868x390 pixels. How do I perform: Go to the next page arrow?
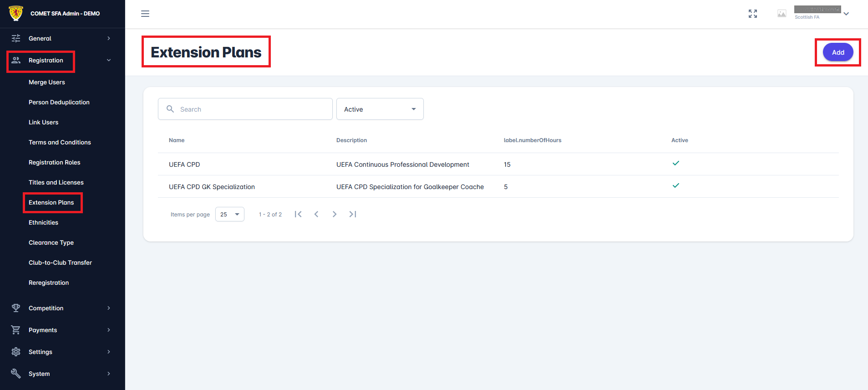pyautogui.click(x=335, y=214)
